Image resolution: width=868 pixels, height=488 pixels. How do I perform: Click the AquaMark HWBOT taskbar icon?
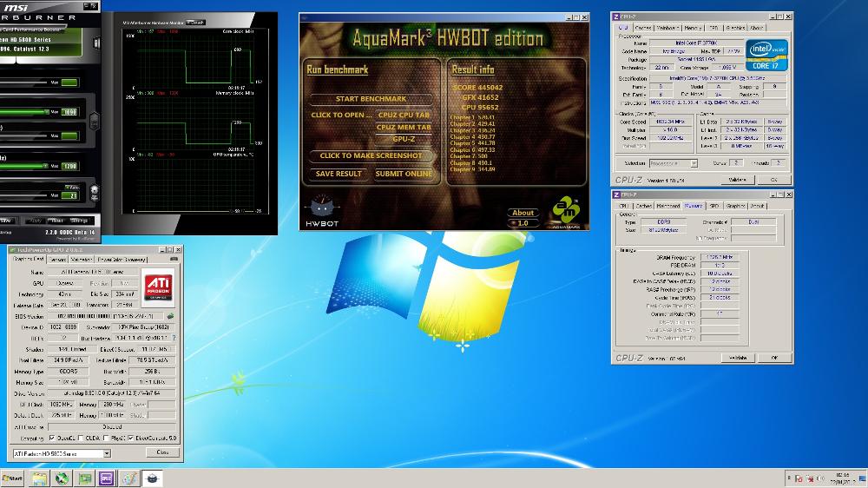point(152,478)
